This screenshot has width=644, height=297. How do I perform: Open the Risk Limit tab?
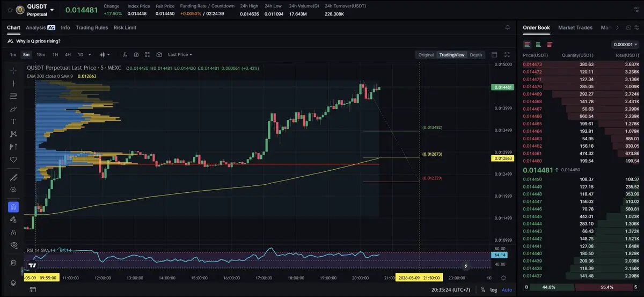pos(125,27)
